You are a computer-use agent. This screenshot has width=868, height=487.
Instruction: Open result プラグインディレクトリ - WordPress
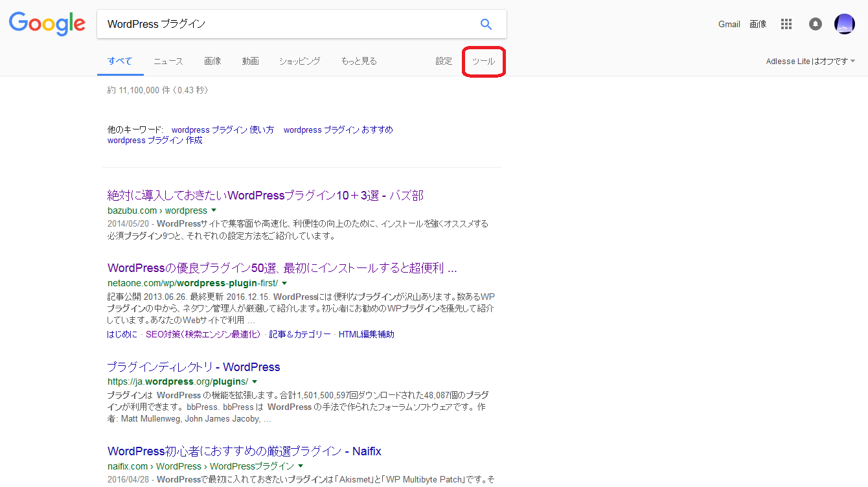(194, 367)
